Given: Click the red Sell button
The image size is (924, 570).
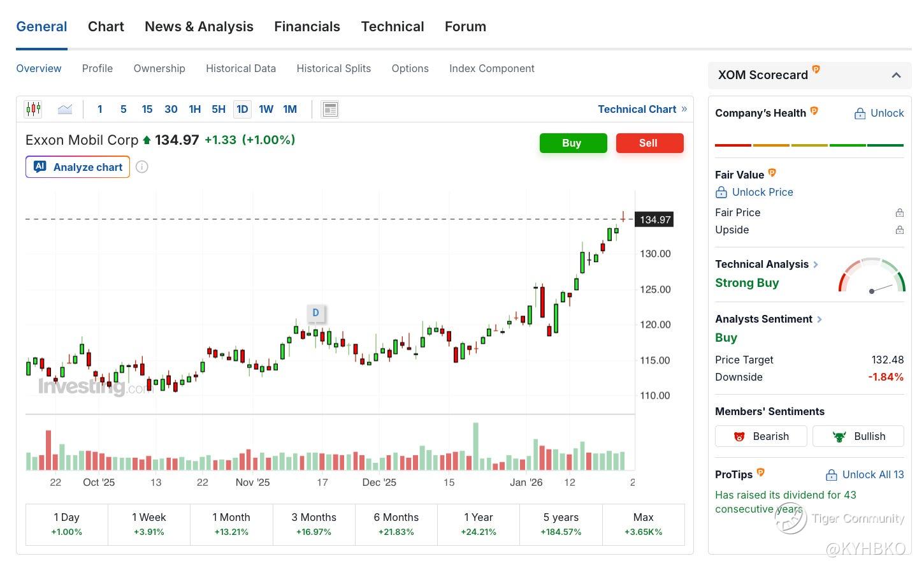Looking at the screenshot, I should pos(649,143).
